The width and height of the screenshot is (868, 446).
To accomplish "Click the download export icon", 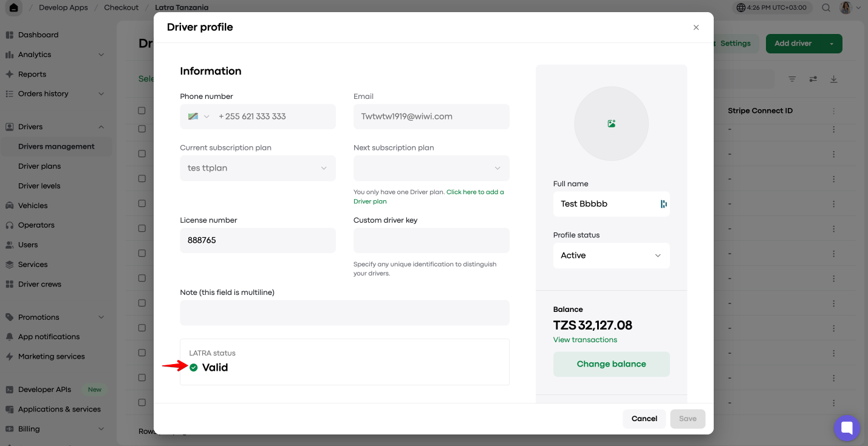I will click(x=834, y=79).
